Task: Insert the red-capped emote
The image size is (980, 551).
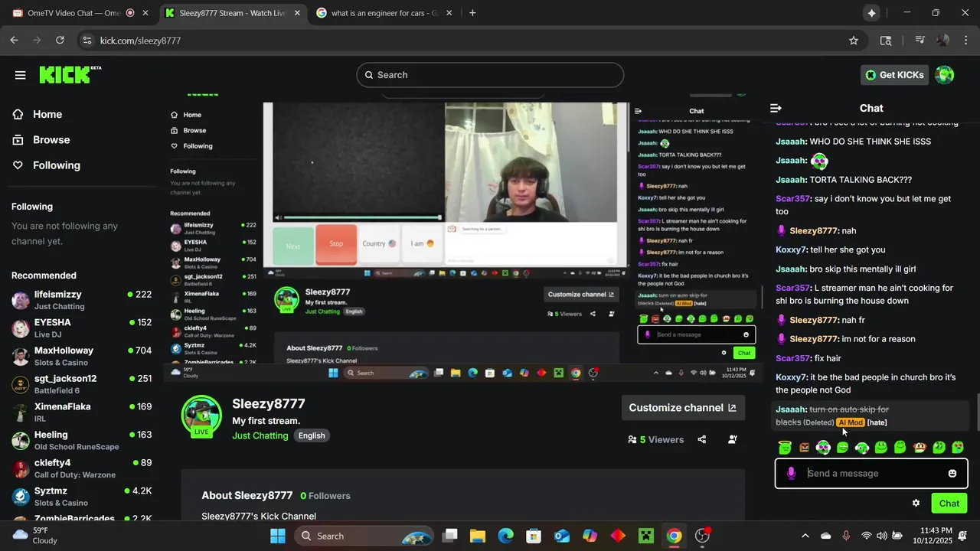Action: point(920,447)
